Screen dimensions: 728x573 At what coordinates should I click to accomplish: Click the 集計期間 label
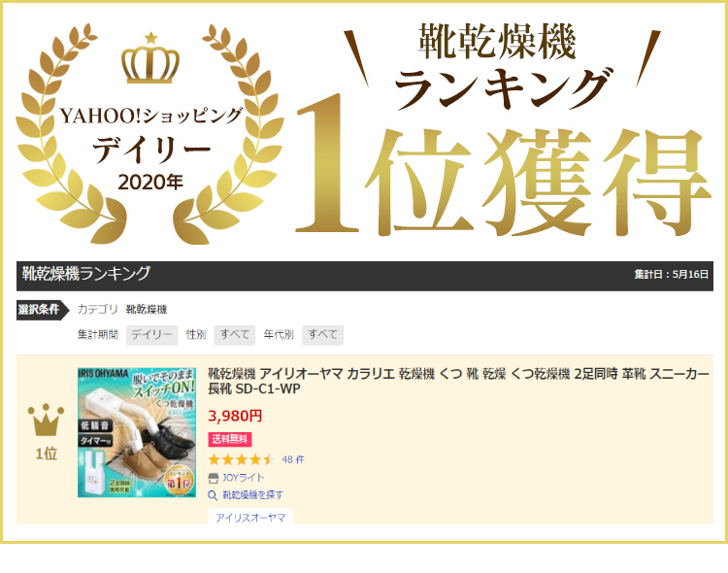(97, 335)
